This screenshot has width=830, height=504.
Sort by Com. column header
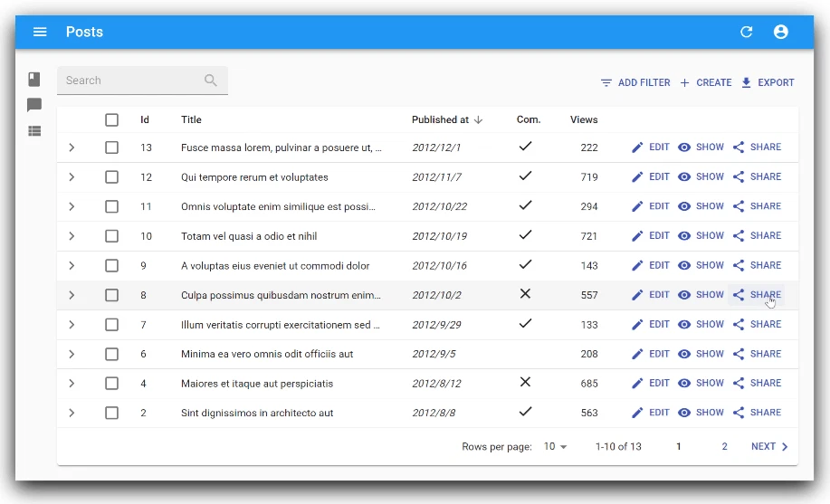(529, 119)
